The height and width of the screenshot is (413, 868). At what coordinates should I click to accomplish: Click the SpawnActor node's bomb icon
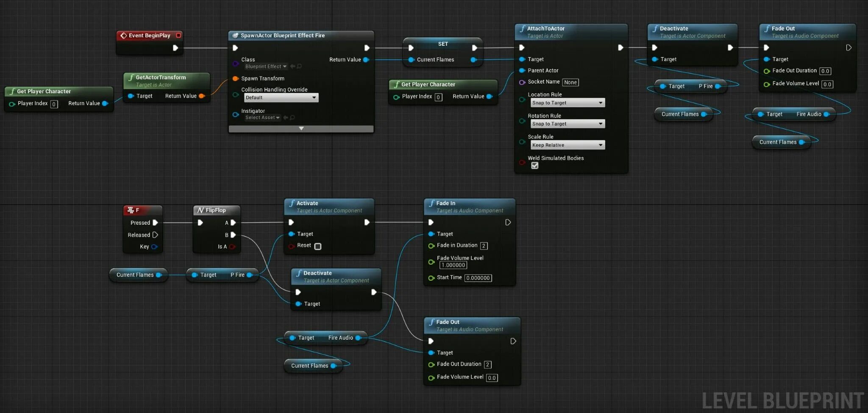[236, 36]
